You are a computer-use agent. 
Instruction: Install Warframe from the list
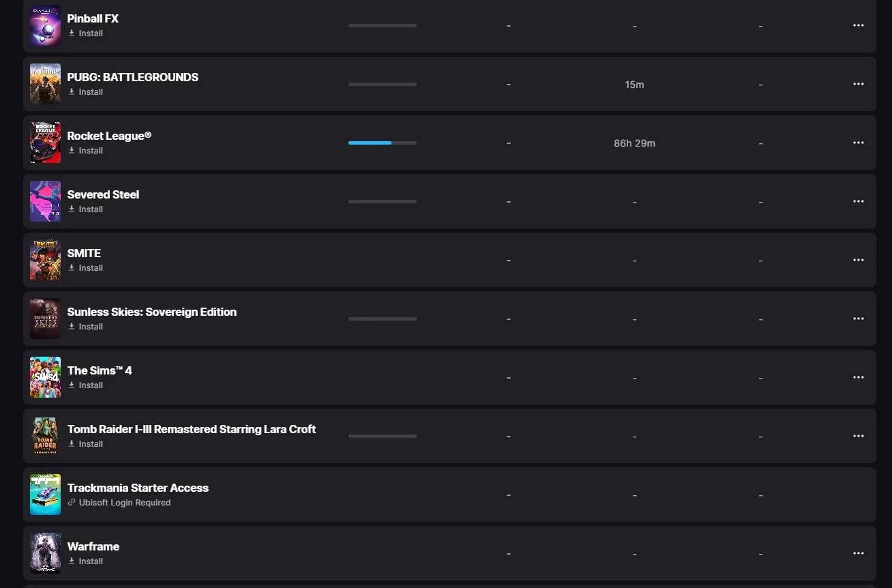(x=85, y=561)
